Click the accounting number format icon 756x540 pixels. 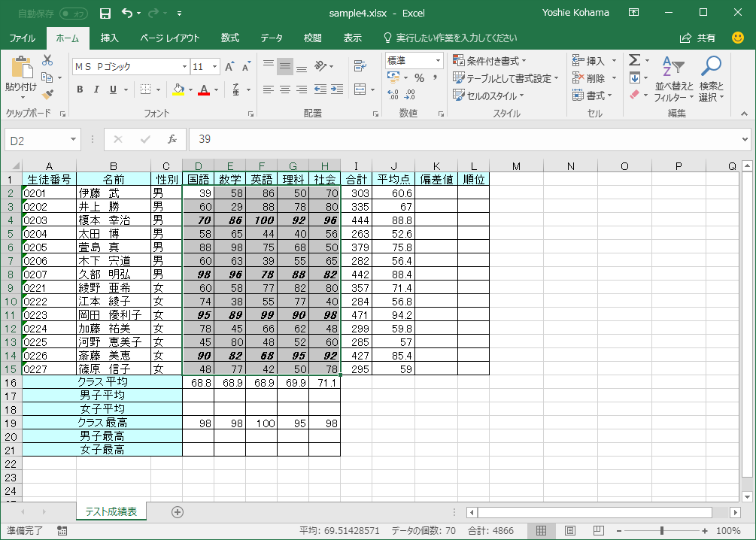393,78
